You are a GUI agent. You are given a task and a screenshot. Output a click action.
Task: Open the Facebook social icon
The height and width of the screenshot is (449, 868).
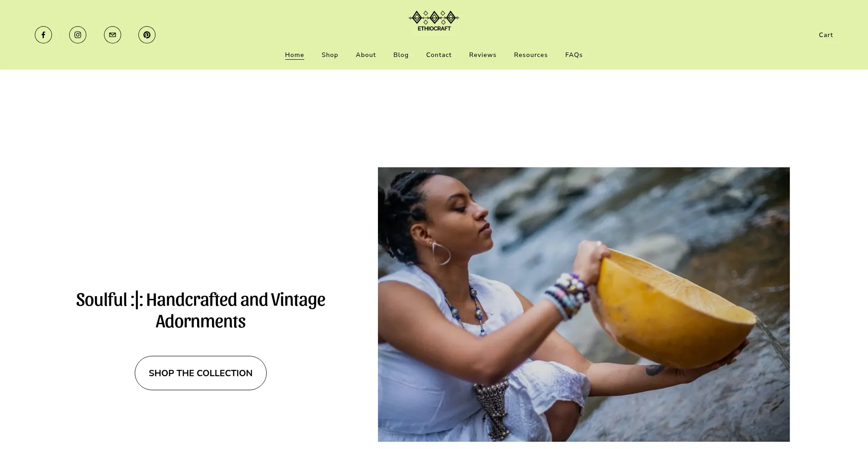[x=43, y=35]
